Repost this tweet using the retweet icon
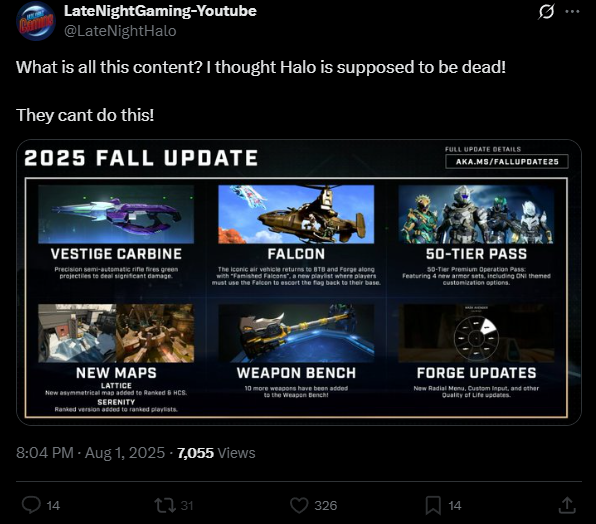This screenshot has height=524, width=596. coord(165,505)
